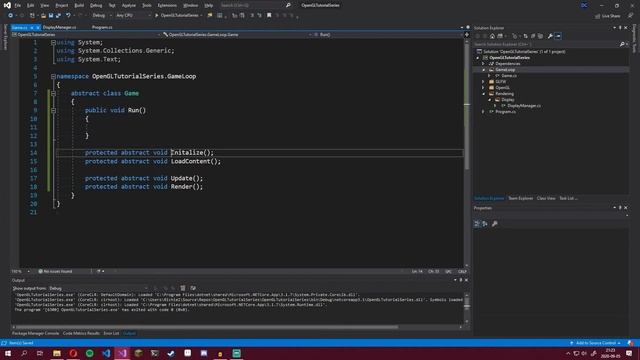The width and height of the screenshot is (640, 360).
Task: Click the white bookmark icon in toolbar
Action: tap(269, 16)
